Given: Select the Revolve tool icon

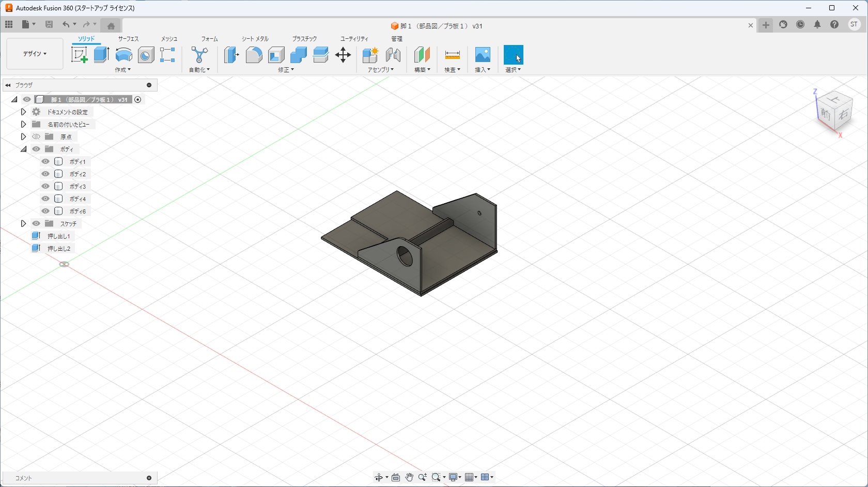Looking at the screenshot, I should pos(123,54).
